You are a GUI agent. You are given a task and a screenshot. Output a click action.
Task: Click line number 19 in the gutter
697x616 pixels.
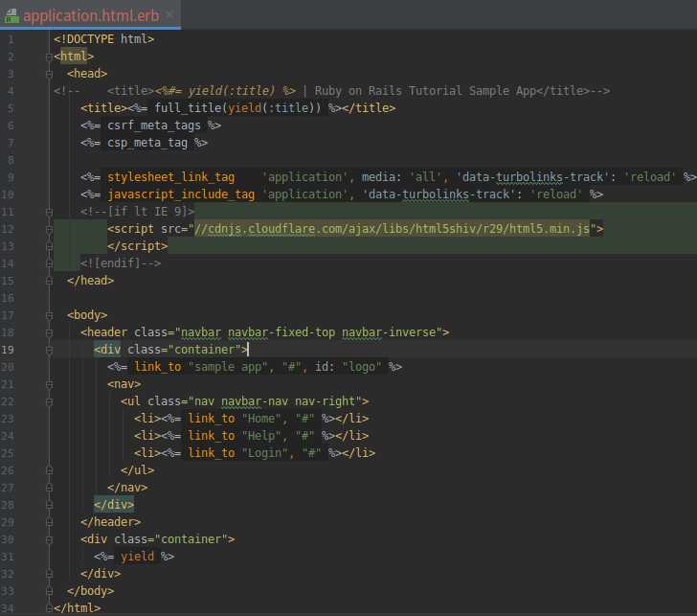[8, 350]
